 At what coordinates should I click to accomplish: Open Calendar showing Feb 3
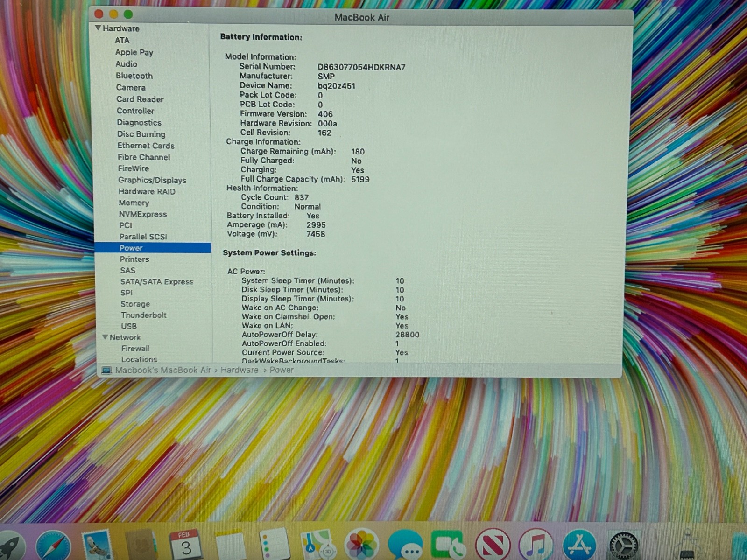click(185, 545)
